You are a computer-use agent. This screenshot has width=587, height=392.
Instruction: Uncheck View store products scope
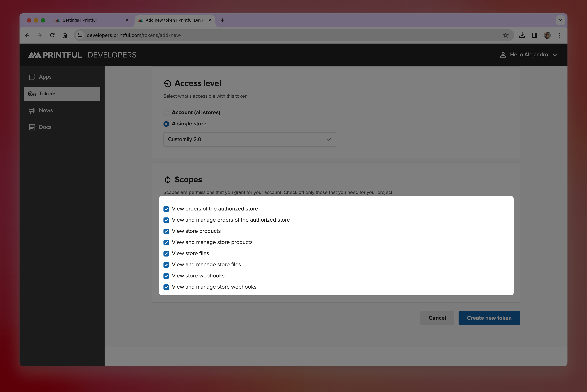(166, 231)
